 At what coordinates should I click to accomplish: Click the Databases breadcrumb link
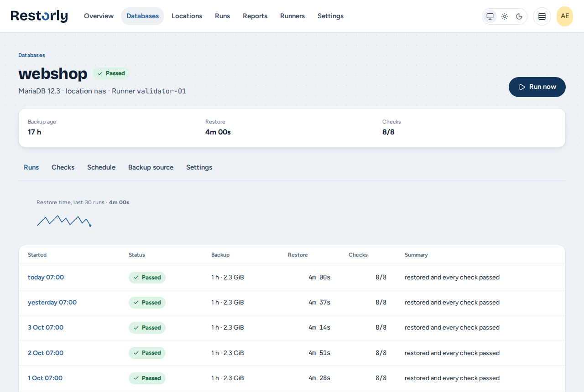(x=31, y=55)
